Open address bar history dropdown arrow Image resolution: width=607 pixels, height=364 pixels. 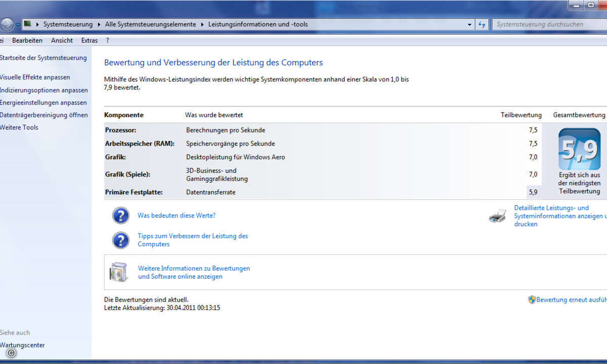[x=470, y=24]
